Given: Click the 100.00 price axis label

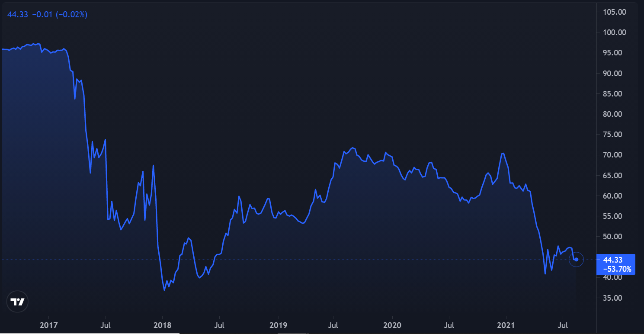Looking at the screenshot, I should (x=615, y=32).
